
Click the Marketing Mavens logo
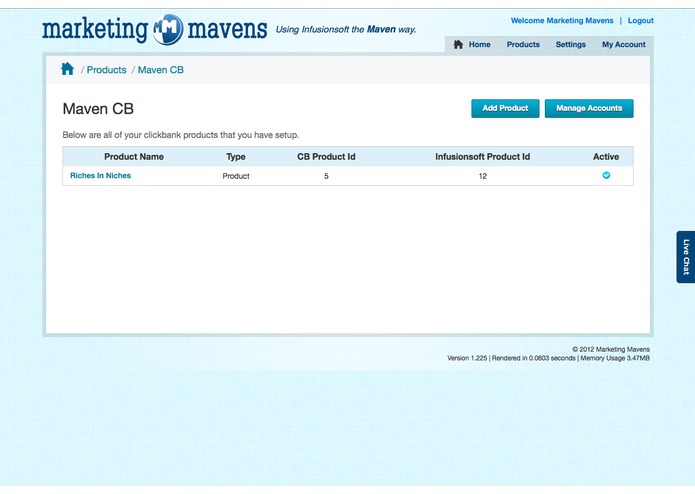click(155, 29)
